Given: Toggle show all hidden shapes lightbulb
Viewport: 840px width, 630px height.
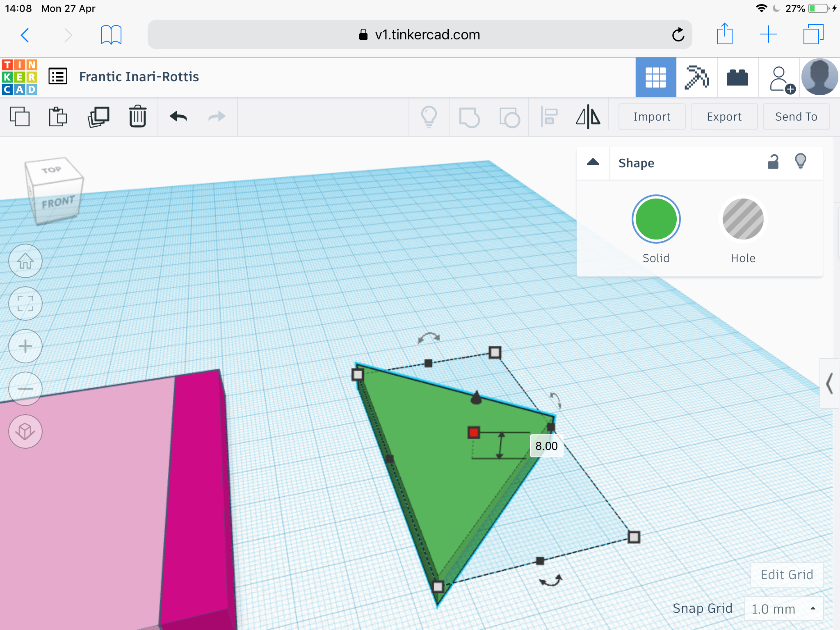Looking at the screenshot, I should (429, 117).
